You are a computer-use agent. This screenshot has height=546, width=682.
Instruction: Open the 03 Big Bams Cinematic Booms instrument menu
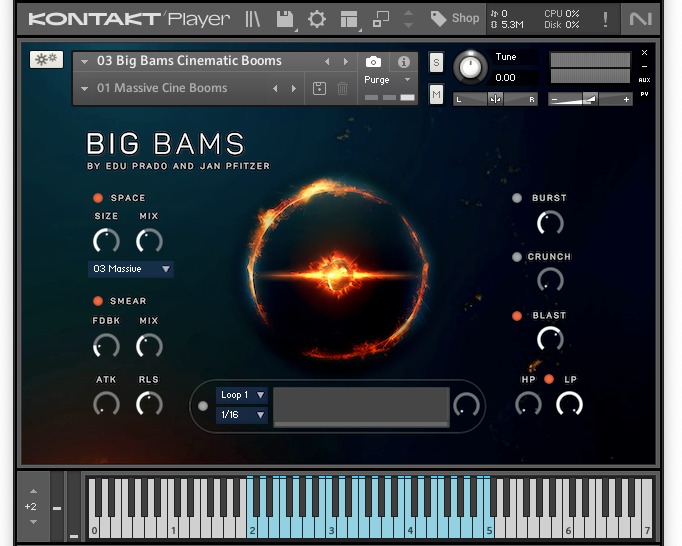tap(188, 61)
